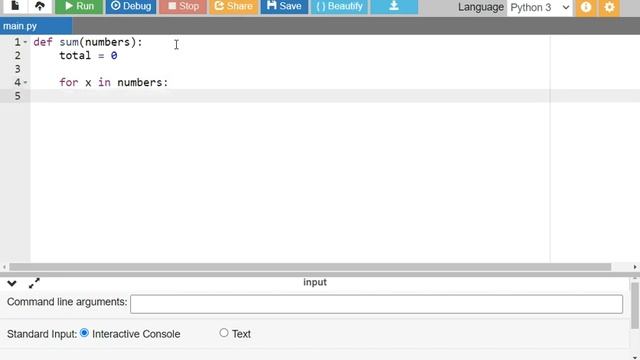Expand the input panel to full screen
Image resolution: width=640 pixels, height=360 pixels.
point(34,283)
